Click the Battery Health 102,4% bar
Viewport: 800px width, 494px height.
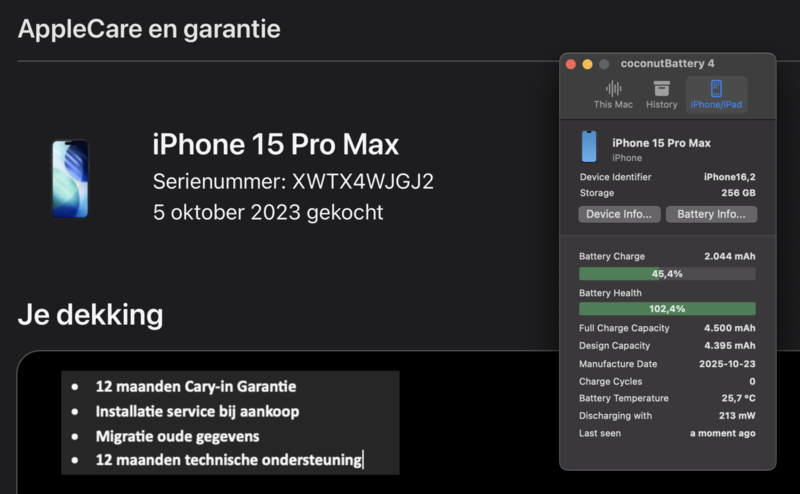(667, 309)
